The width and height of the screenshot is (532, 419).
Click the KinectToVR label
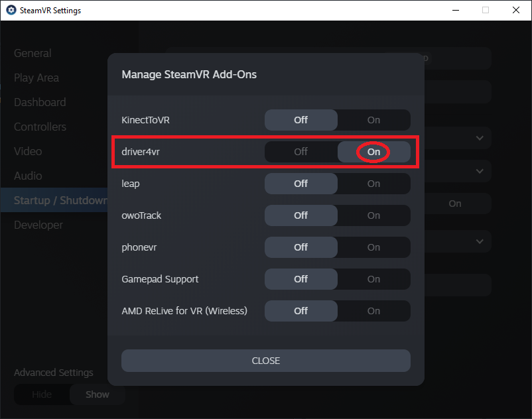pos(145,120)
